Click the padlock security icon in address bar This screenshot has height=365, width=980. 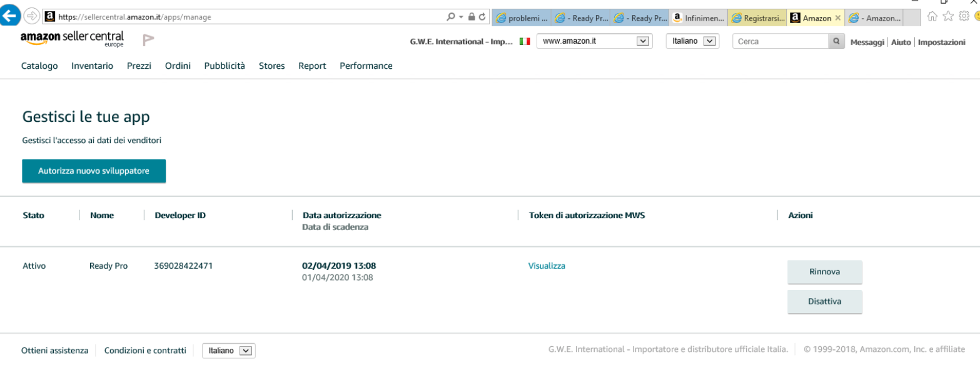(472, 17)
